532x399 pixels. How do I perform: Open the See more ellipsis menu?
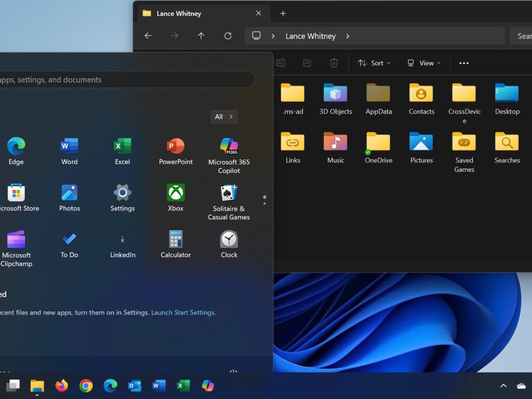pyautogui.click(x=464, y=63)
